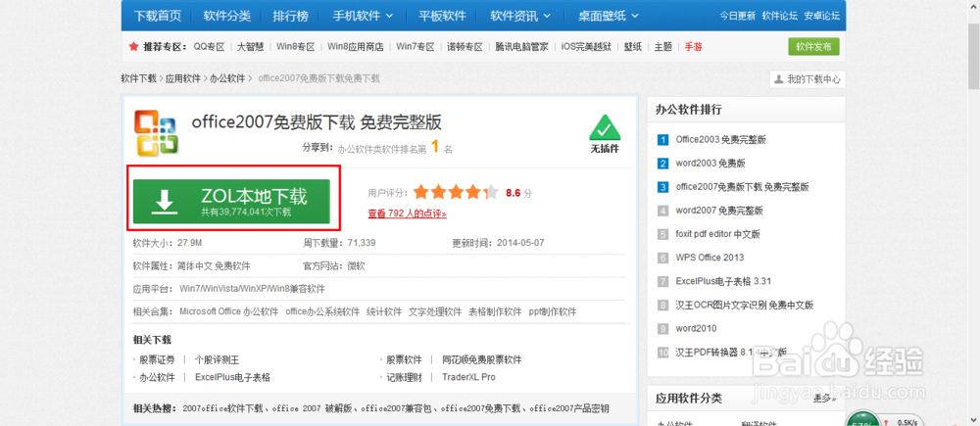The image size is (980, 426).
Task: Open 统计软件 collection link
Action: coord(384,311)
